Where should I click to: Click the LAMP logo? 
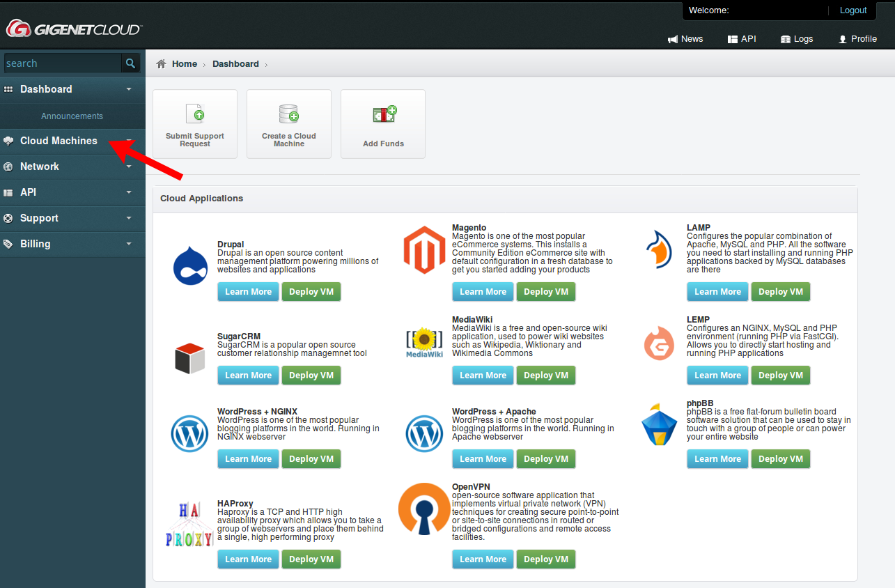pyautogui.click(x=658, y=249)
